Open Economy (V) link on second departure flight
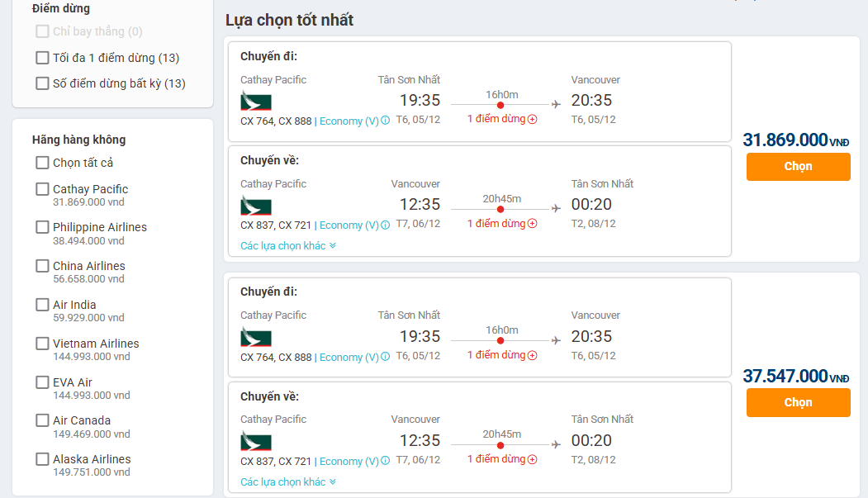Image resolution: width=868 pixels, height=498 pixels. (349, 357)
